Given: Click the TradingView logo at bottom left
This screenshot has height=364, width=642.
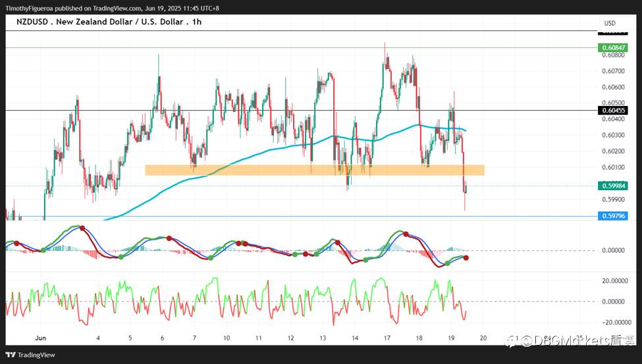Looking at the screenshot, I should [x=30, y=355].
